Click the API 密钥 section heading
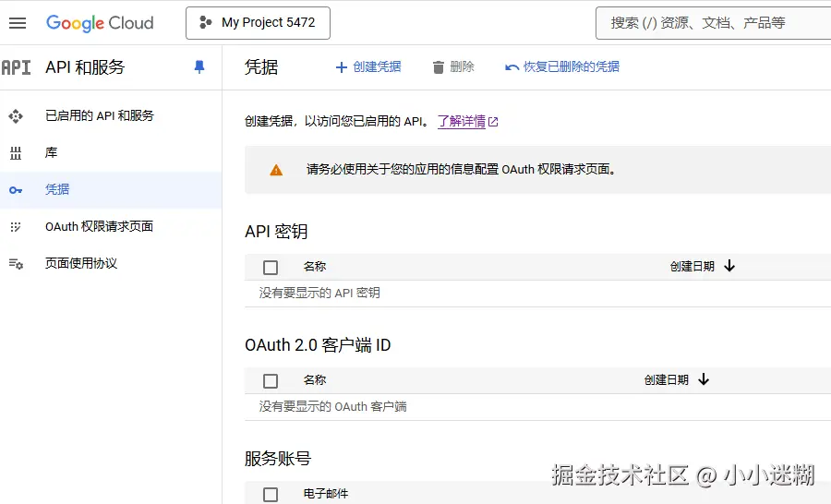This screenshot has height=504, width=831. pos(276,232)
